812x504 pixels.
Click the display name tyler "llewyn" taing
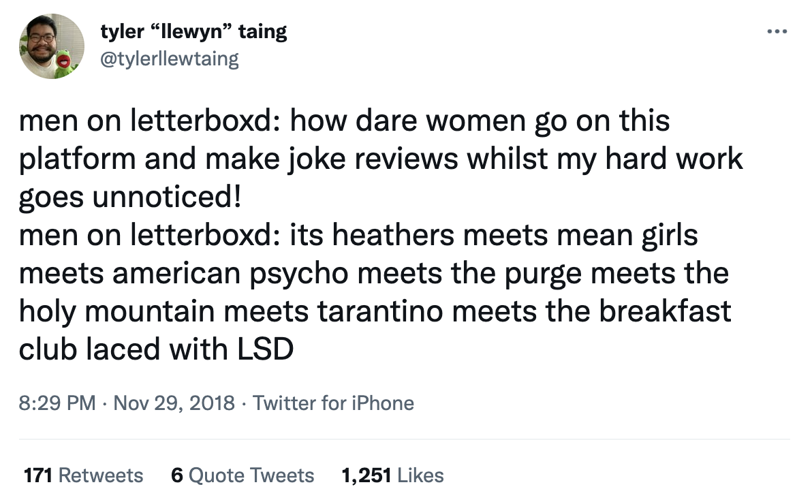click(x=193, y=31)
